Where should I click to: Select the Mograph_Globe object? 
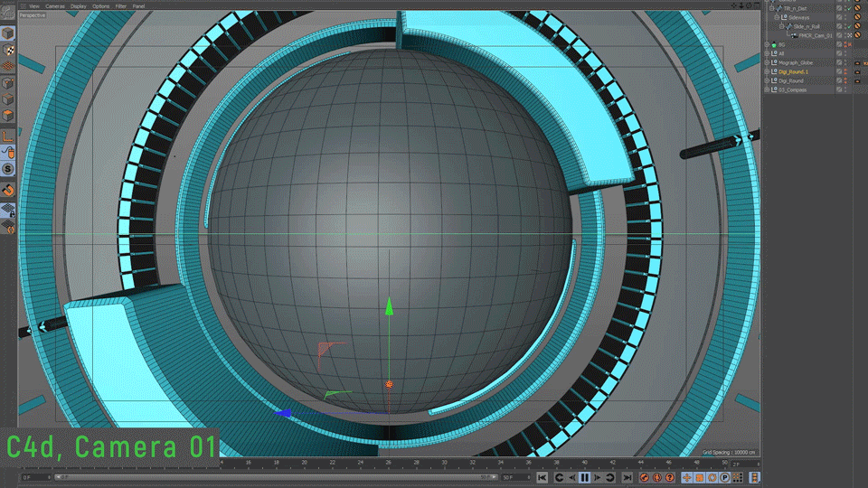tap(796, 62)
